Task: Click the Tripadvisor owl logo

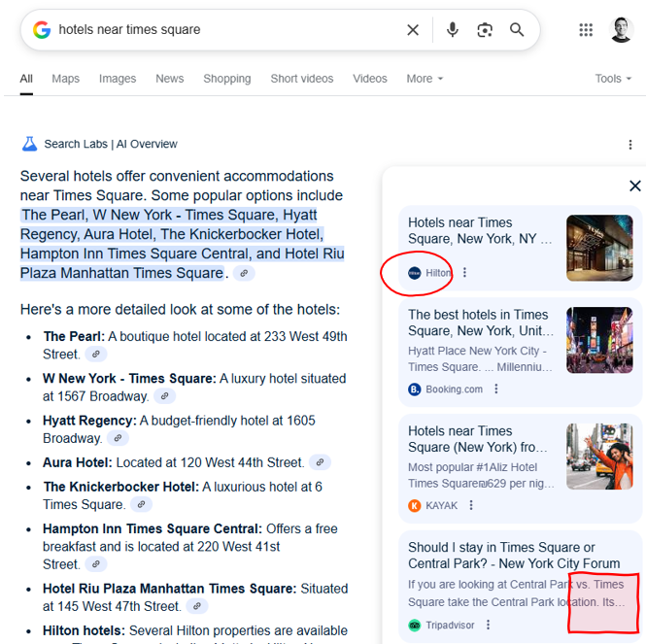Action: tap(415, 625)
